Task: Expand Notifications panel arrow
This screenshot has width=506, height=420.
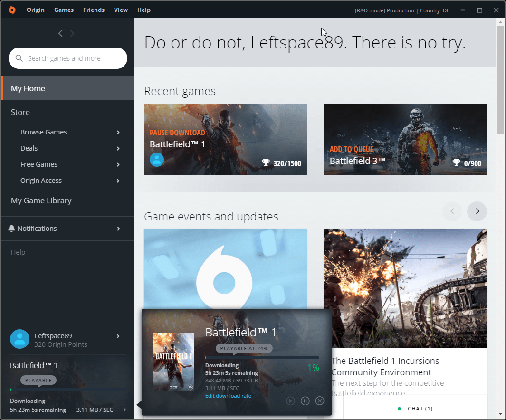Action: pos(118,229)
